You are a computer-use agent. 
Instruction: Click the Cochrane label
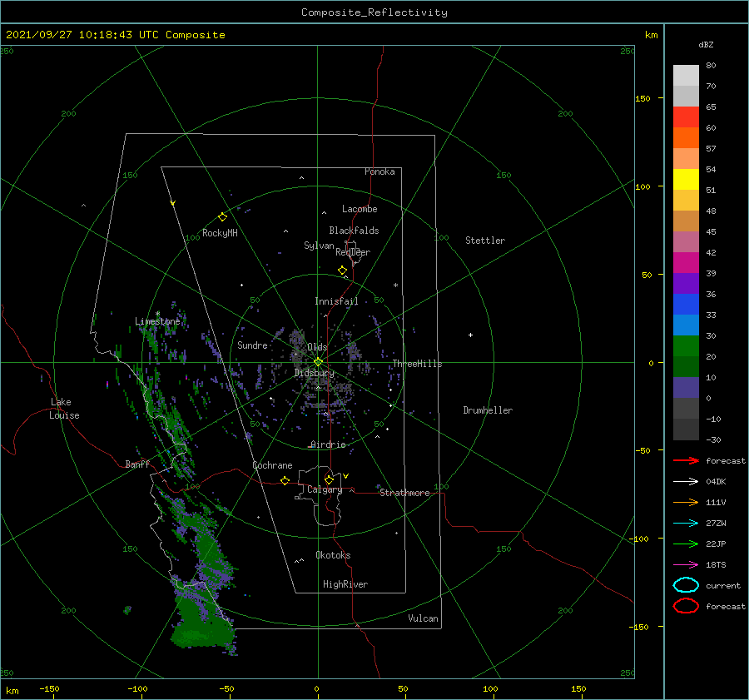(272, 465)
